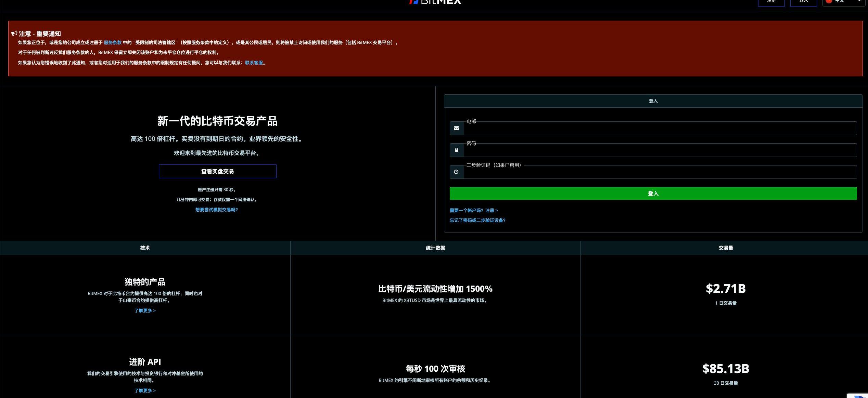
Task: Click the 查看实盘交易 button
Action: coord(217,171)
